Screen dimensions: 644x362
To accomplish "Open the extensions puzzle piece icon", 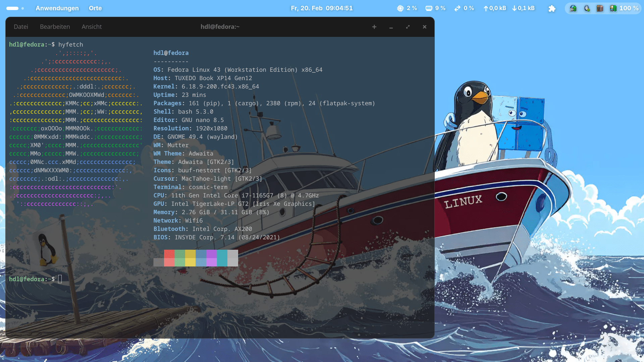I will coord(552,8).
